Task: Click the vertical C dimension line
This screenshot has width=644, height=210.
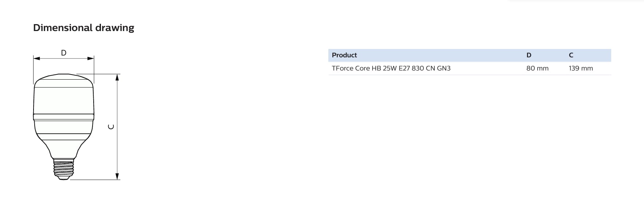Action: point(117,127)
